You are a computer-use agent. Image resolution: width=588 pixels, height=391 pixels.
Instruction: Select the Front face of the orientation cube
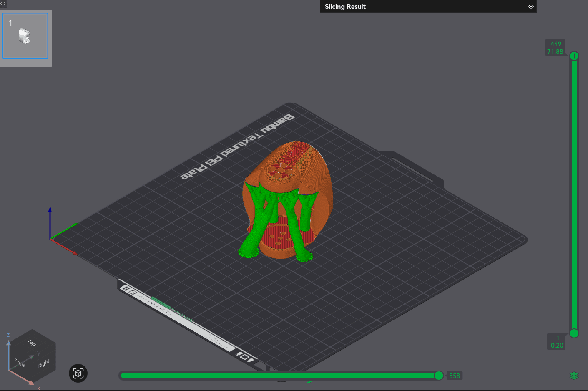click(x=20, y=363)
